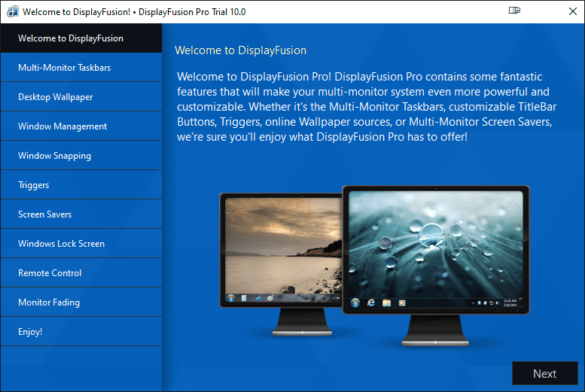Open the Windows Lock Screen section
585x392 pixels.
81,244
